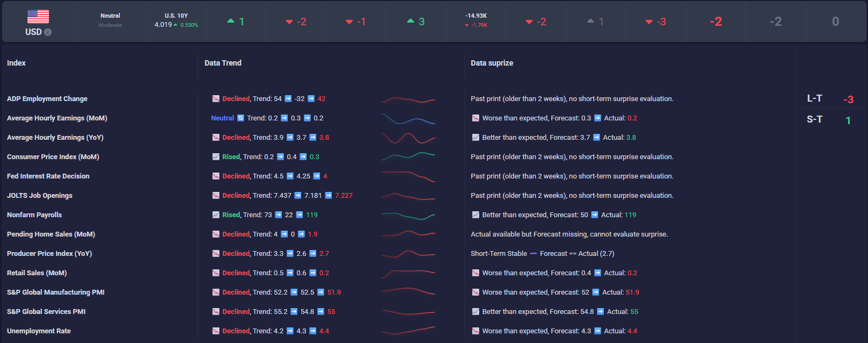Click the green up arrow next to 3
The image size is (868, 343).
(410, 21)
